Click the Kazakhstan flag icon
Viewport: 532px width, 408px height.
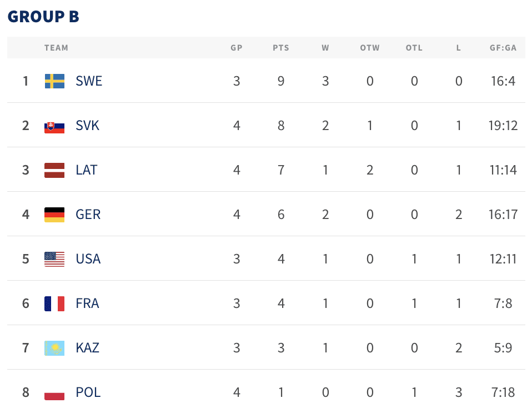54,348
